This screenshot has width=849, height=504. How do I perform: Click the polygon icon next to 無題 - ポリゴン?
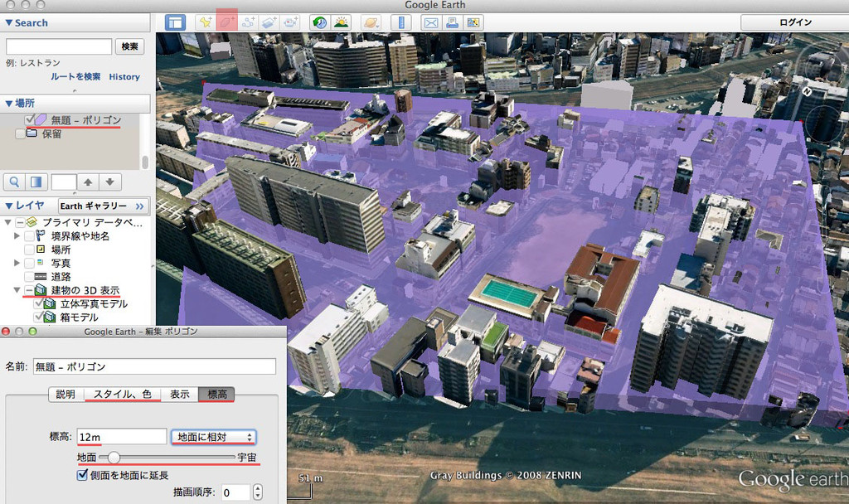[x=41, y=119]
